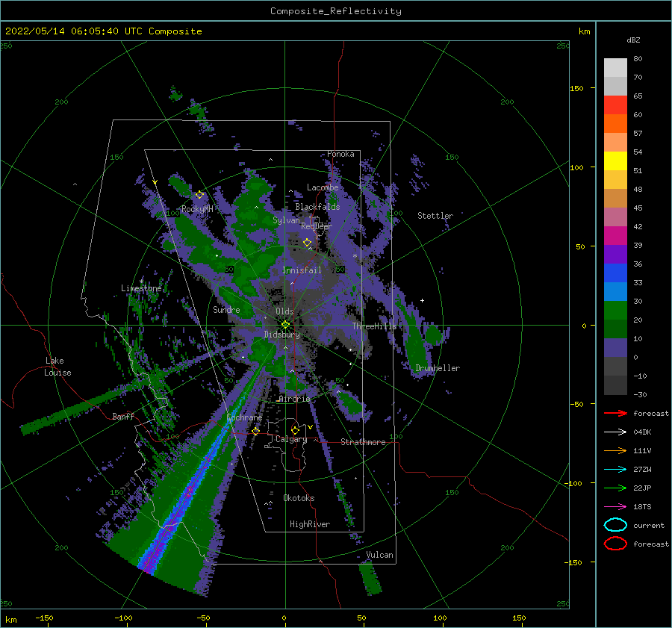Click the orange 111V arrow icon

615,450
